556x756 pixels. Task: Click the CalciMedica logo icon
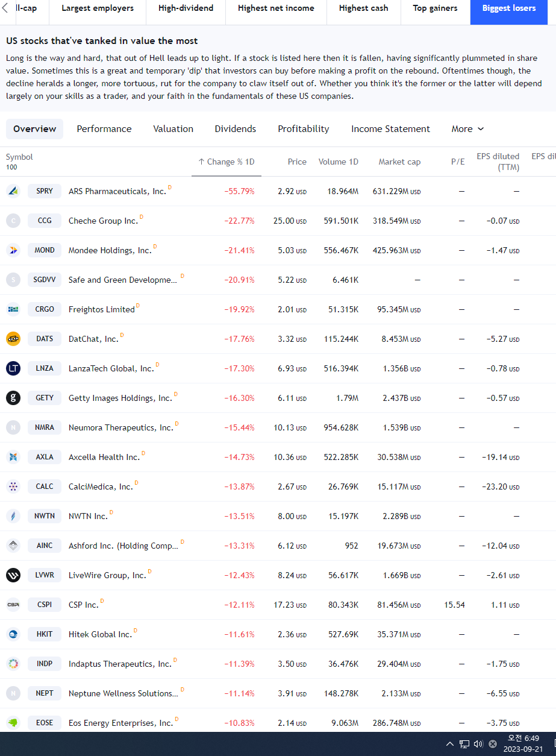coord(13,487)
